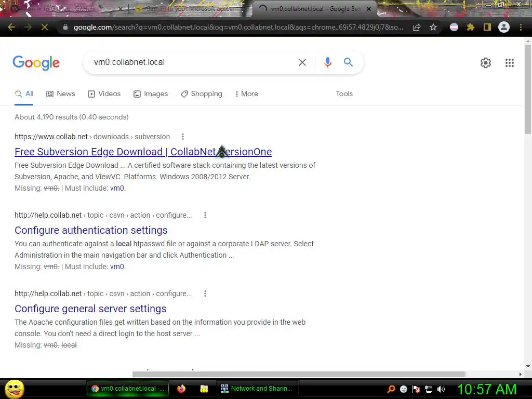Open options for collab.net downloads result
This screenshot has width=532, height=399.
tap(183, 137)
